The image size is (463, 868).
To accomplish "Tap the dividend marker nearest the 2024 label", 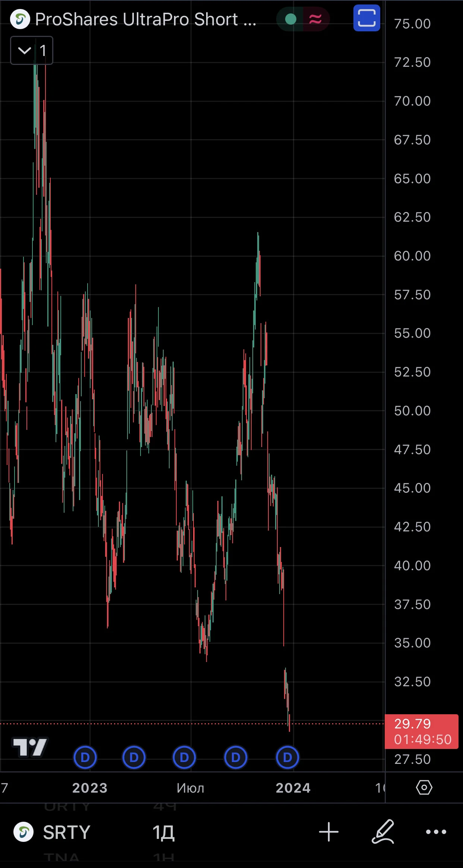I will [x=287, y=757].
